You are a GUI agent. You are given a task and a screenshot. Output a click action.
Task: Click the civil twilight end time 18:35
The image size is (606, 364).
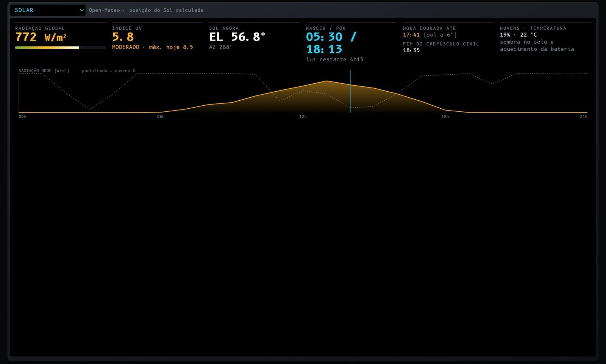click(411, 50)
